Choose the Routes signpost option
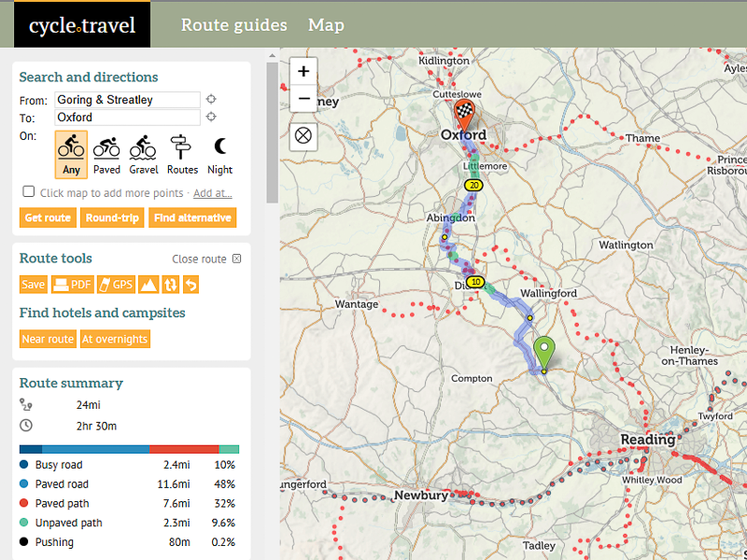This screenshot has height=560, width=747. point(182,154)
